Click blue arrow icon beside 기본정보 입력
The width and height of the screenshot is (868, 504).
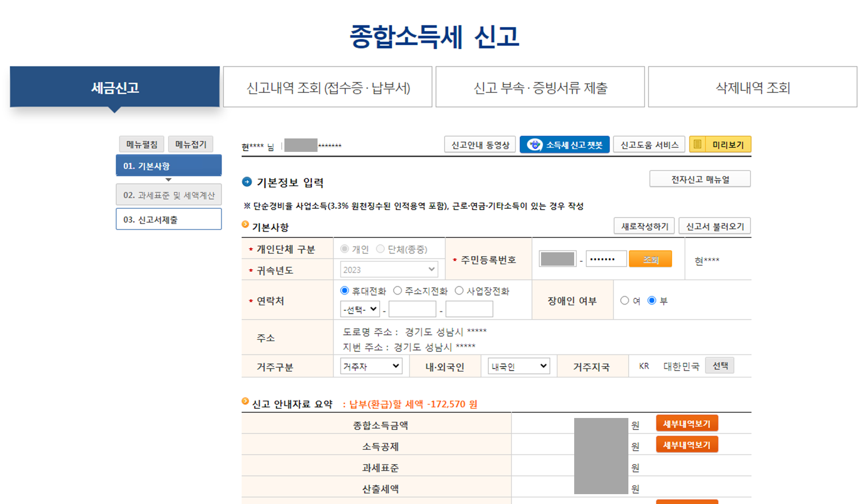tap(247, 182)
